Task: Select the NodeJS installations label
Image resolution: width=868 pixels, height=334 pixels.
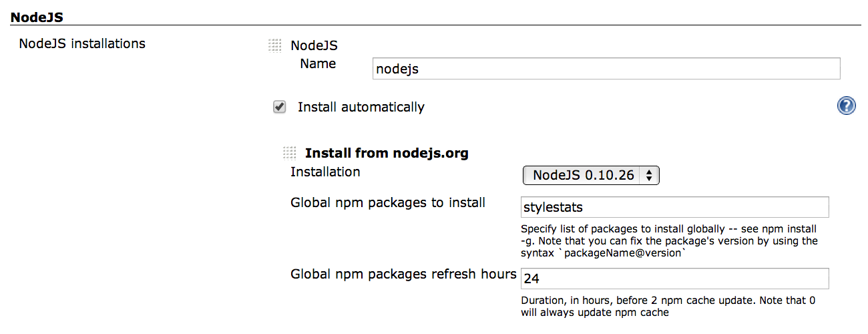Action: 82,44
